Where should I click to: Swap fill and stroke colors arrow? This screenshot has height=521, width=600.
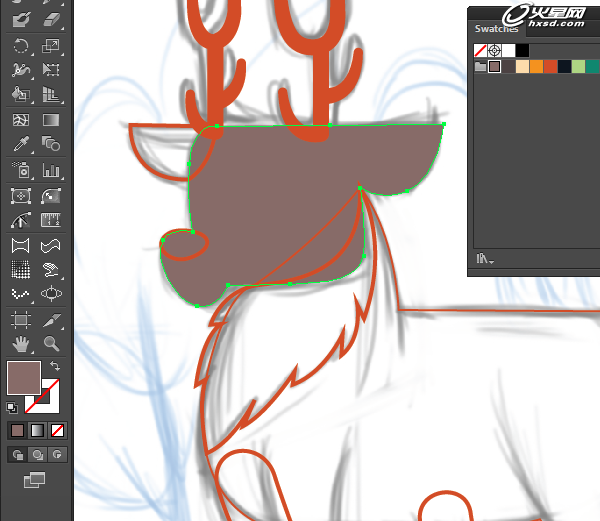pyautogui.click(x=55, y=366)
